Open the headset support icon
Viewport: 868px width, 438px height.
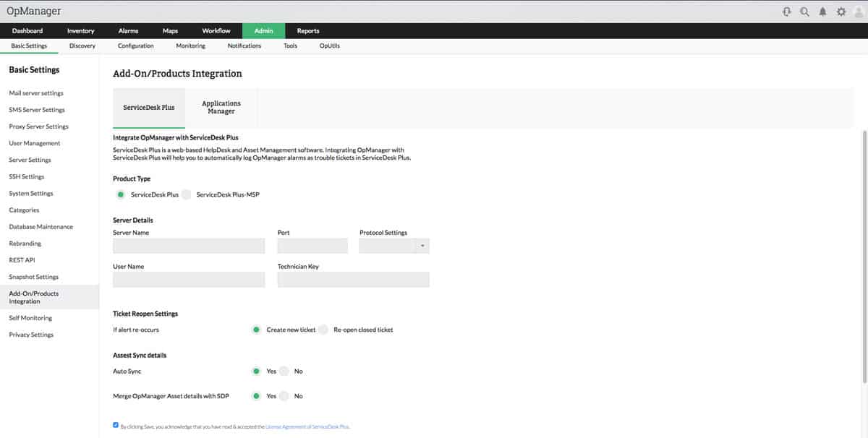[x=786, y=12]
